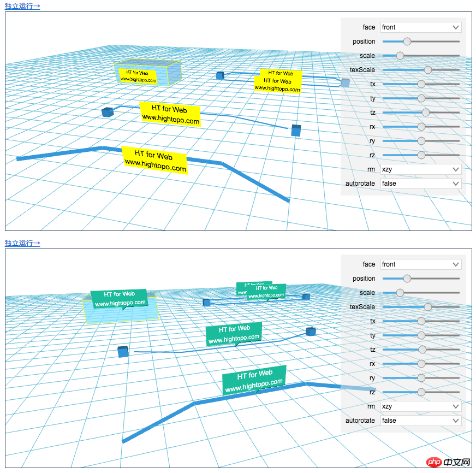Click tx slider in bottom panel

(x=421, y=321)
